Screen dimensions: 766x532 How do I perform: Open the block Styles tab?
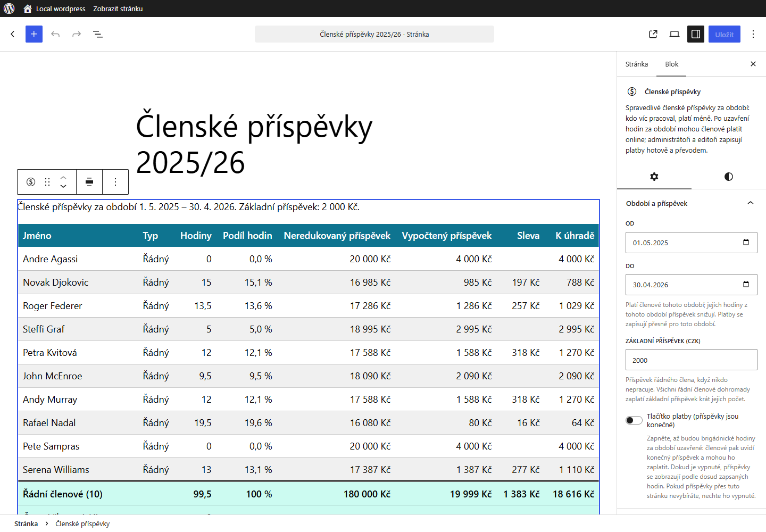coord(729,177)
